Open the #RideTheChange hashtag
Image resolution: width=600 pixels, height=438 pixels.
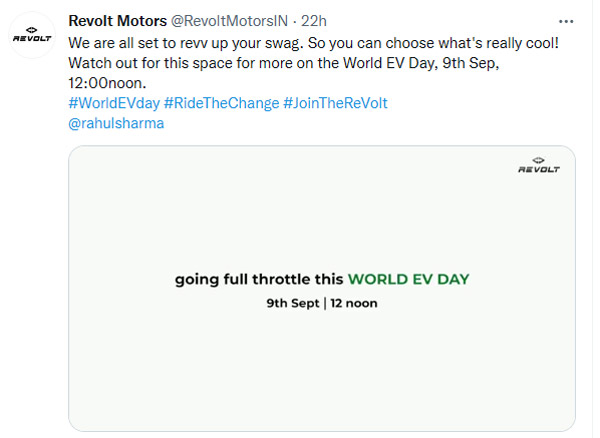pyautogui.click(x=222, y=103)
